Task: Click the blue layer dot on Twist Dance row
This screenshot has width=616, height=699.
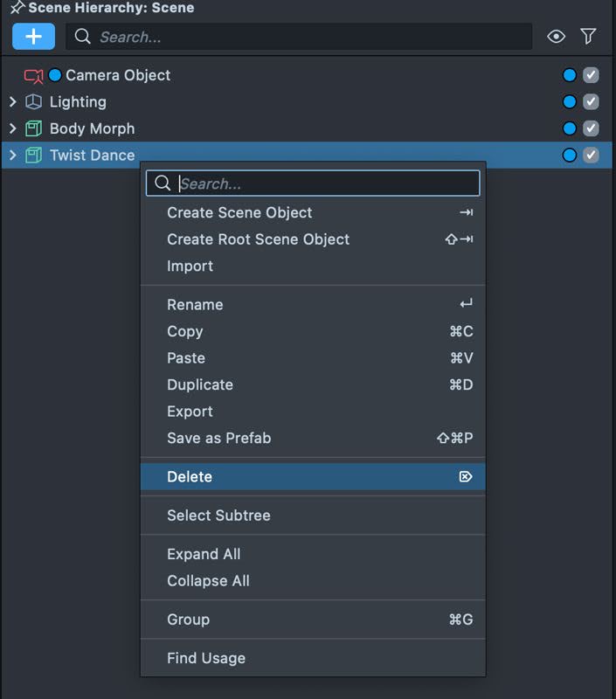Action: tap(570, 156)
